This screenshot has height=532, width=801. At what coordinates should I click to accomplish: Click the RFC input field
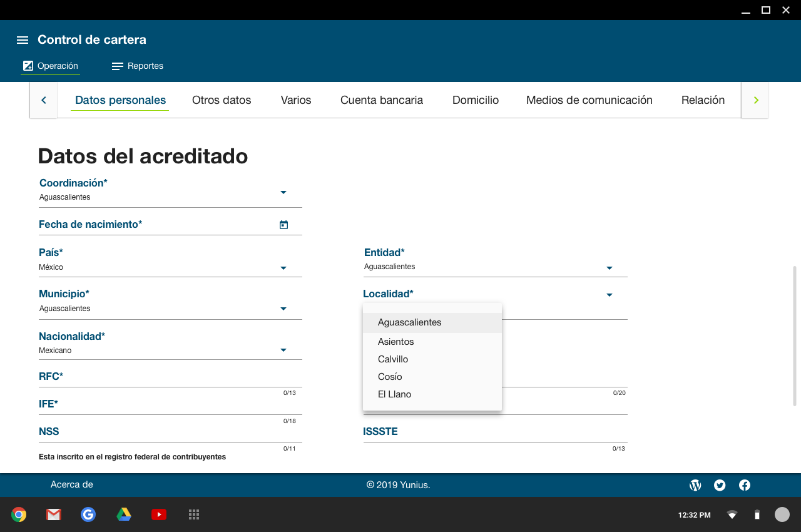click(x=170, y=379)
